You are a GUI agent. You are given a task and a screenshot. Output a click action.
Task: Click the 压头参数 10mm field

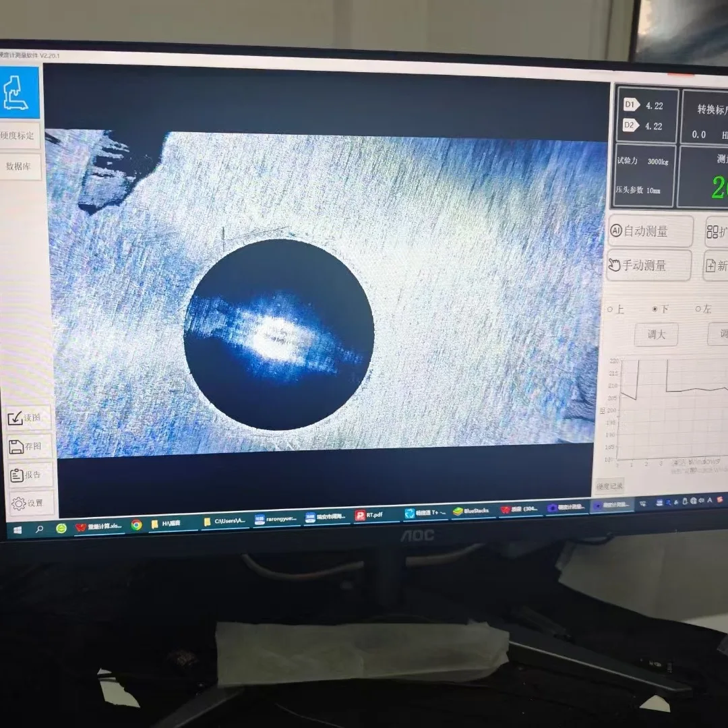(x=638, y=190)
